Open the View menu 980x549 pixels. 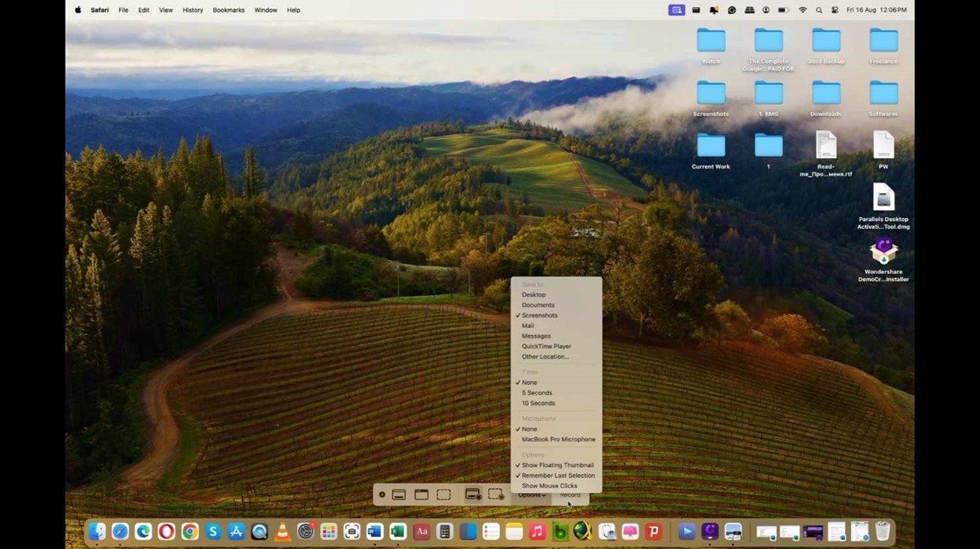(166, 10)
